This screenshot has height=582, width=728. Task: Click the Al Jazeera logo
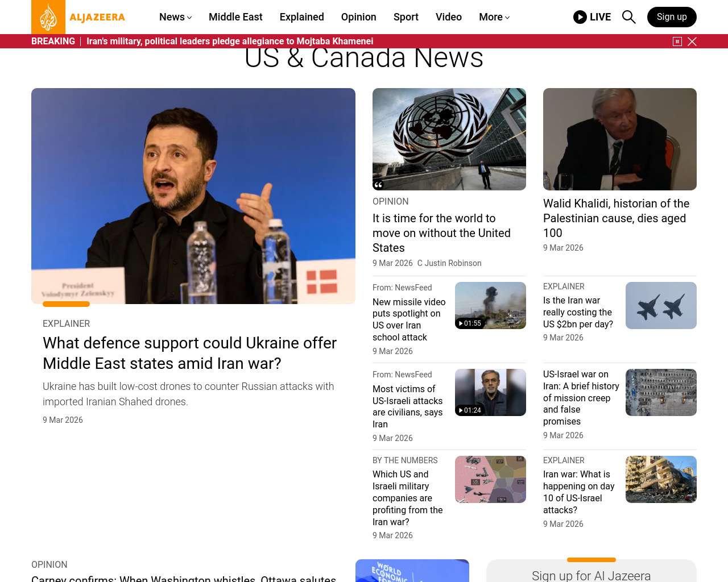78,17
